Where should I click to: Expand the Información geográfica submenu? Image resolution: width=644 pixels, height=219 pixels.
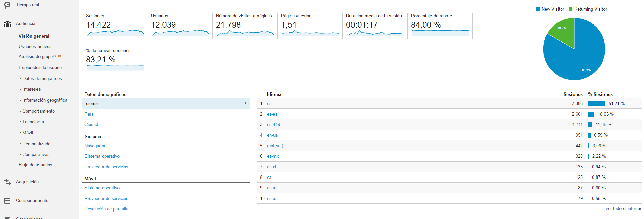tap(45, 100)
